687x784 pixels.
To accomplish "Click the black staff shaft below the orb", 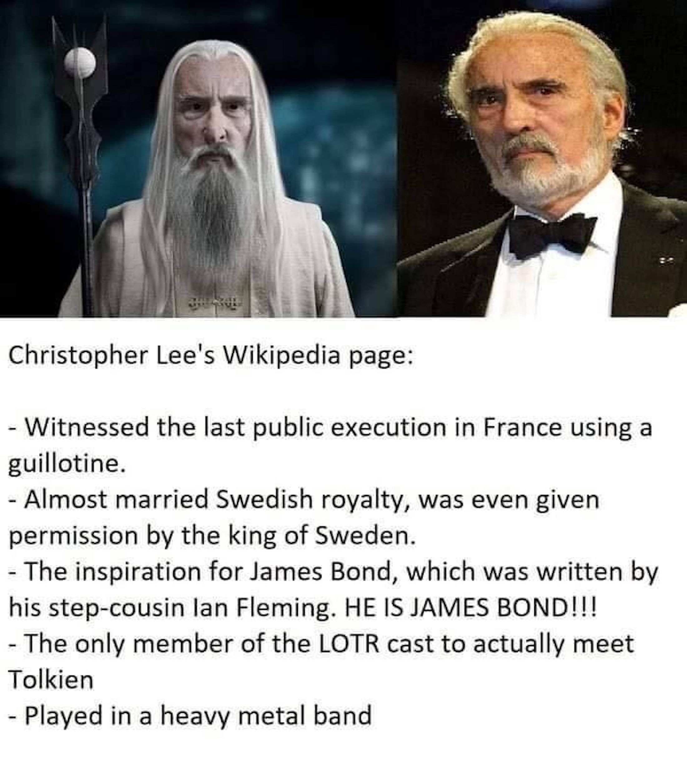I will click(86, 199).
